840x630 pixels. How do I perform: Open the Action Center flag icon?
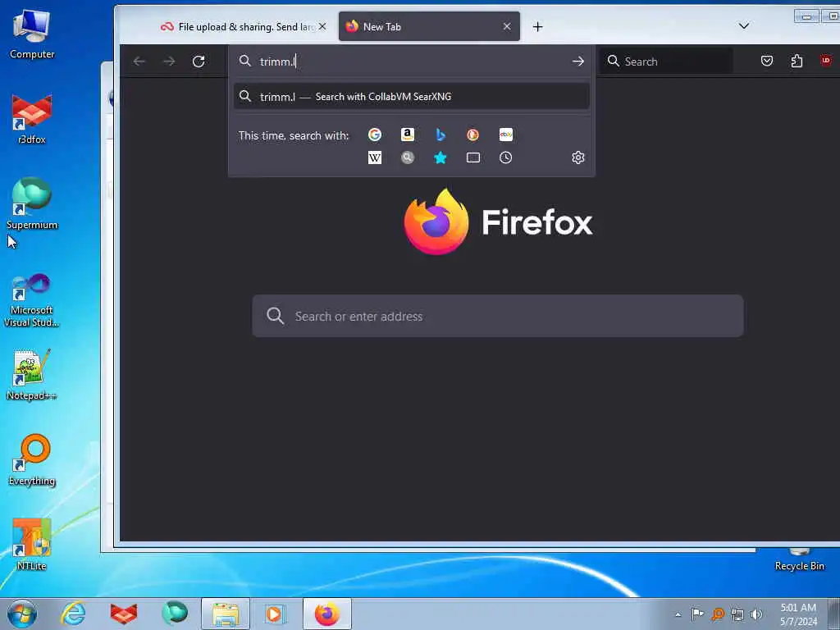coord(697,614)
